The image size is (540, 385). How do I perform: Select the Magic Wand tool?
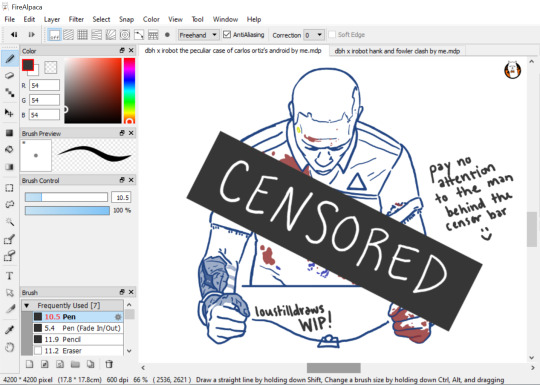(9, 222)
